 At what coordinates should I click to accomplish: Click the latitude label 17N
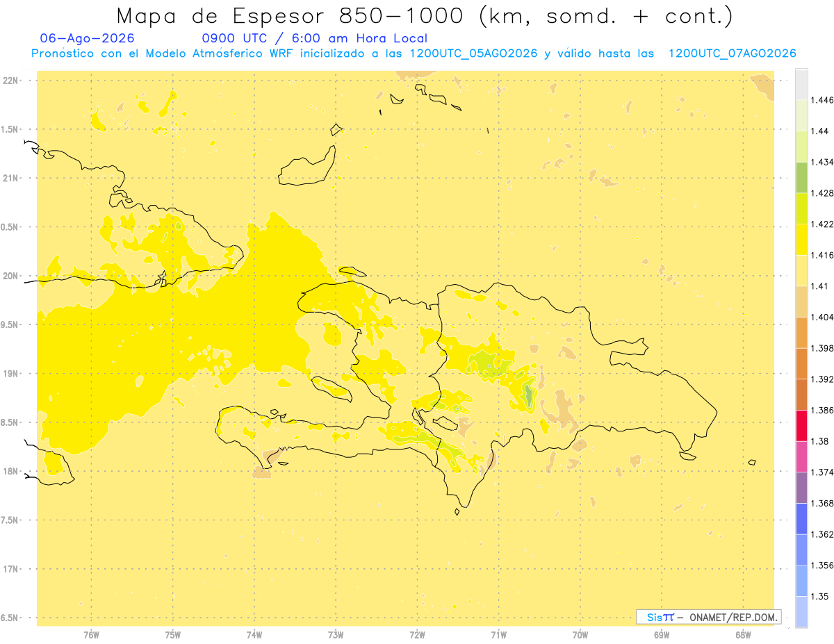(x=10, y=569)
